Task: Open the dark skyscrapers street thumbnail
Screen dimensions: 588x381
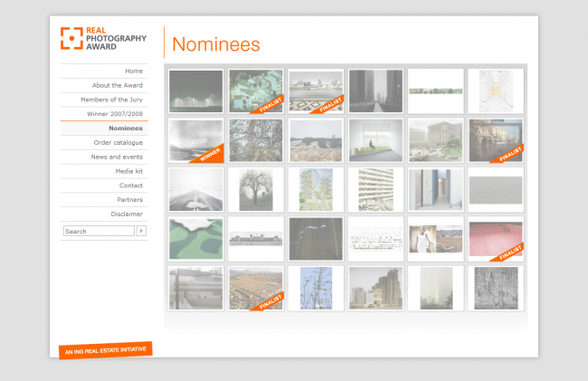Action: coord(375,91)
